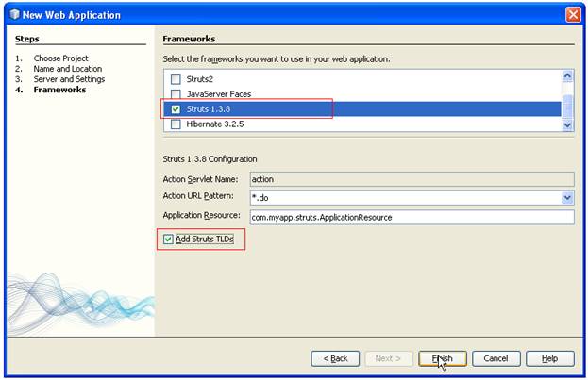Open the Action URL Pattern dropdown arrow

pos(567,197)
